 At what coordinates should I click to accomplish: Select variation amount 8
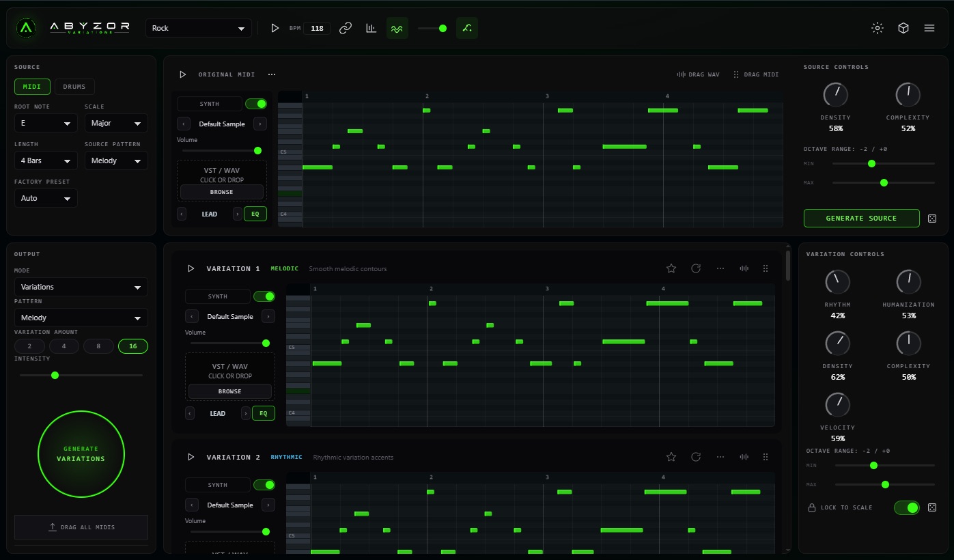(x=98, y=346)
